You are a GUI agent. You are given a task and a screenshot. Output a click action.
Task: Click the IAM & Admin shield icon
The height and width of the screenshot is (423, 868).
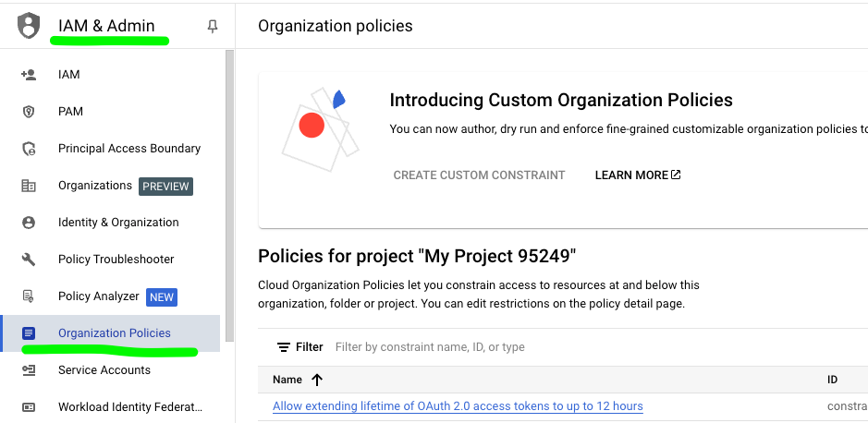tap(29, 26)
